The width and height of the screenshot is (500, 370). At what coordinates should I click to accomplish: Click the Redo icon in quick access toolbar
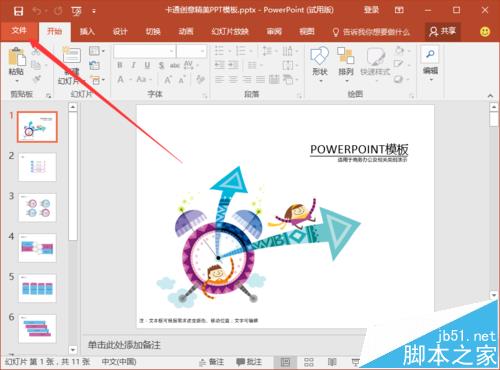coord(58,11)
